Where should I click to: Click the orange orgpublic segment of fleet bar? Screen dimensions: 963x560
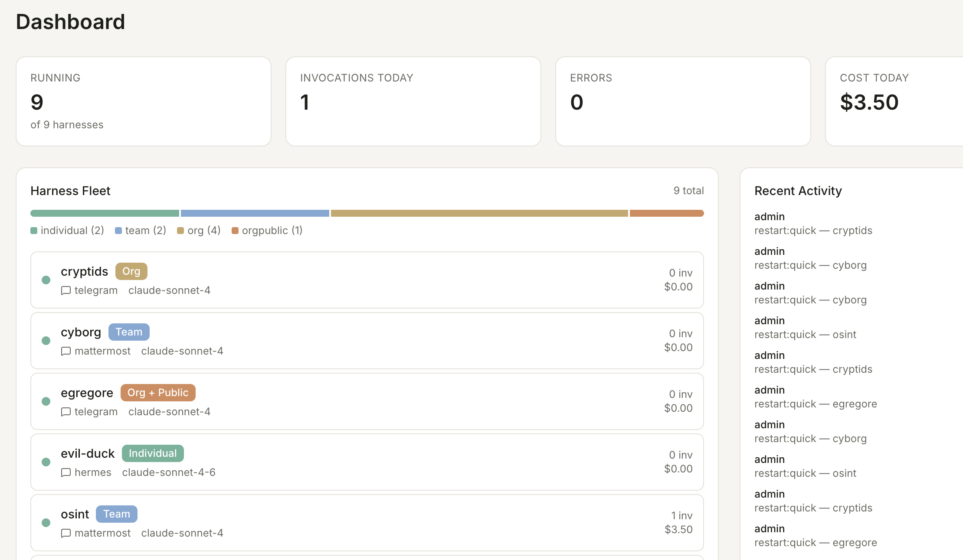point(667,213)
